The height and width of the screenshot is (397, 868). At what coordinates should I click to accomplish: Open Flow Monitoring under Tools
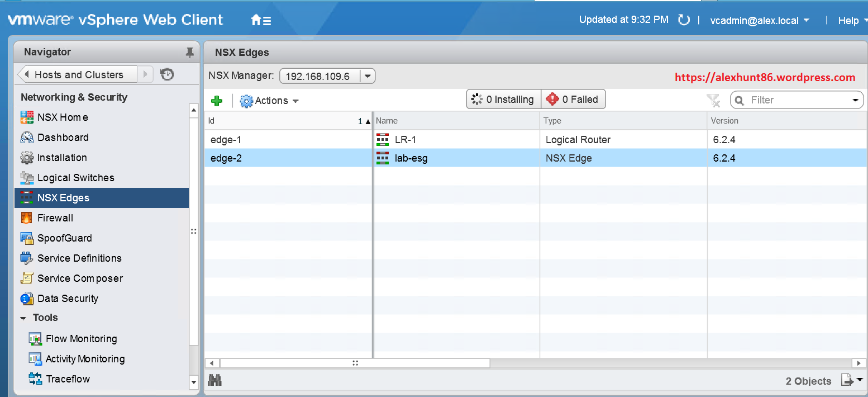[x=80, y=338]
